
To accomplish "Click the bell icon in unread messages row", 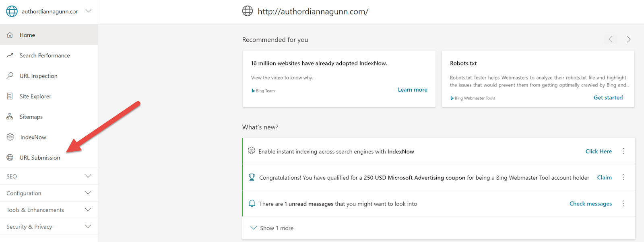I will point(252,203).
